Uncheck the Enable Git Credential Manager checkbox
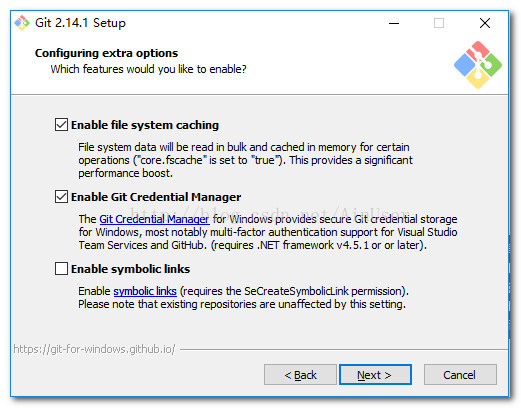This screenshot has height=408, width=521. pos(61,197)
